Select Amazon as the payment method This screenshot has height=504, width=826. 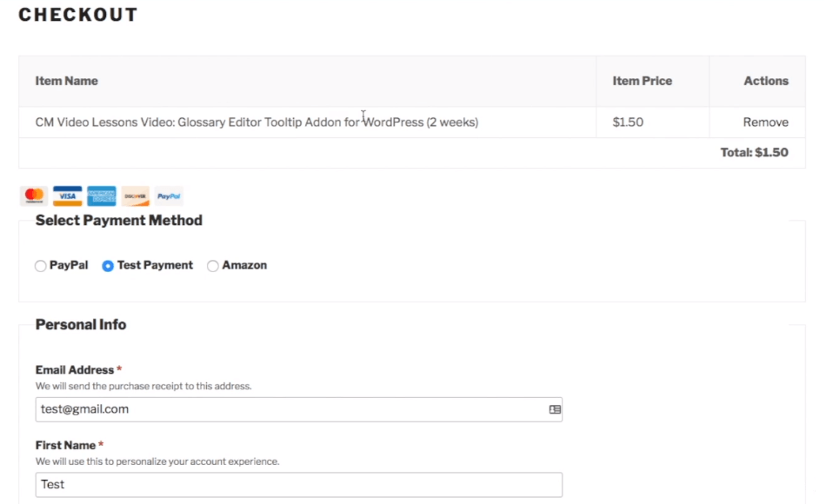[x=213, y=266]
